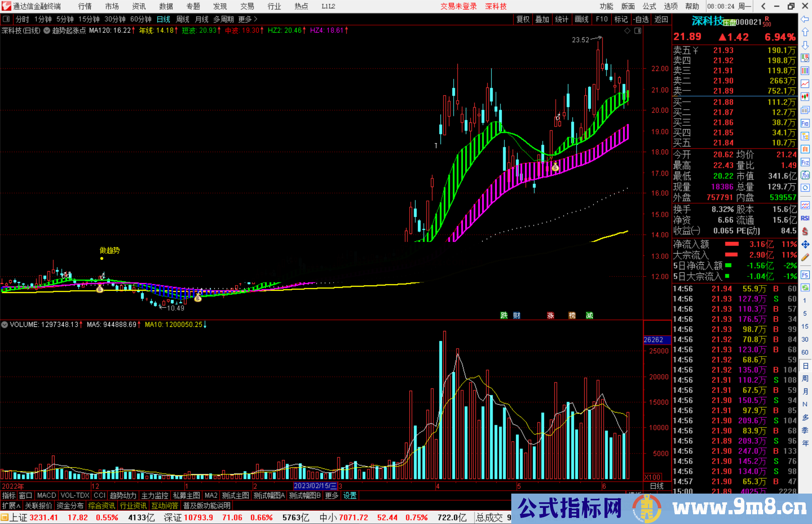The width and height of the screenshot is (812, 524).
Task: Click the line trend chart sidebar icon
Action: click(805, 83)
